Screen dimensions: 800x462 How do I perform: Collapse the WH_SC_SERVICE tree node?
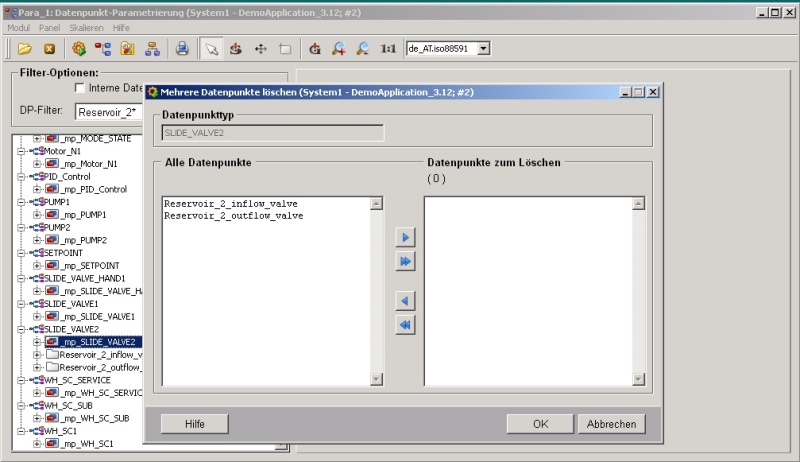pyautogui.click(x=21, y=380)
